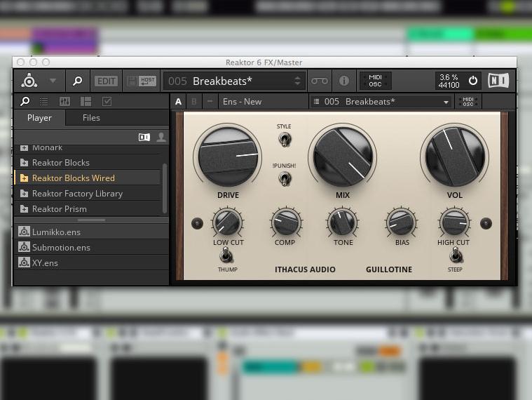Viewport: 532px width, 400px height.
Task: Click the Ens - New ensemble name
Action: pyautogui.click(x=243, y=102)
